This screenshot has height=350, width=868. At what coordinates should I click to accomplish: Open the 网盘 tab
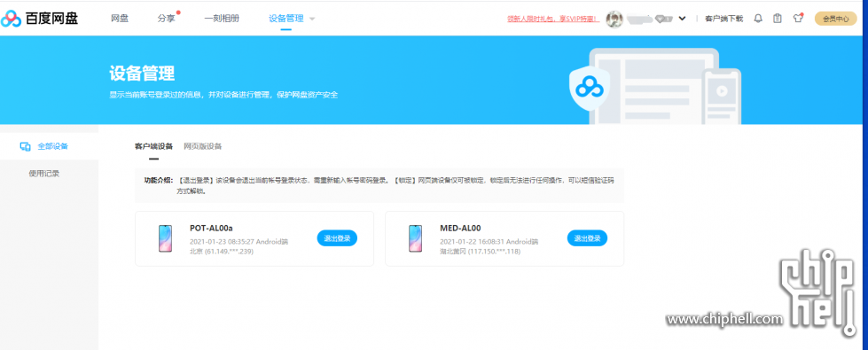pos(120,19)
